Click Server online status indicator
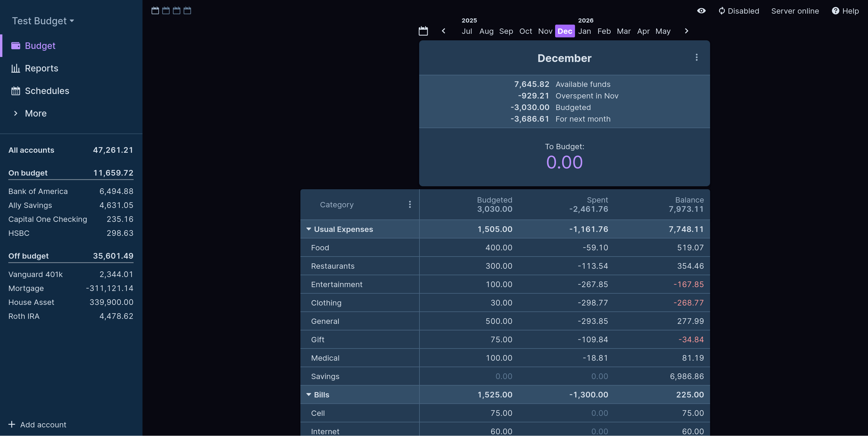This screenshot has width=868, height=436. tap(795, 11)
